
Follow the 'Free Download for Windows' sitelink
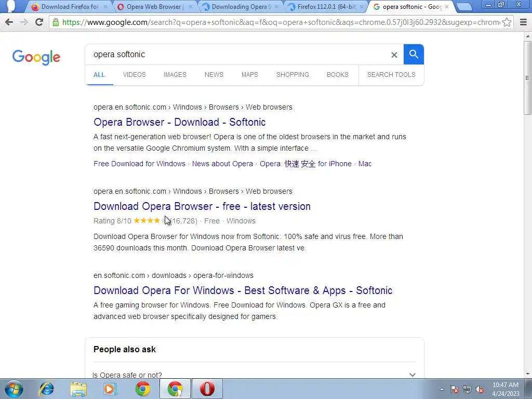(139, 164)
